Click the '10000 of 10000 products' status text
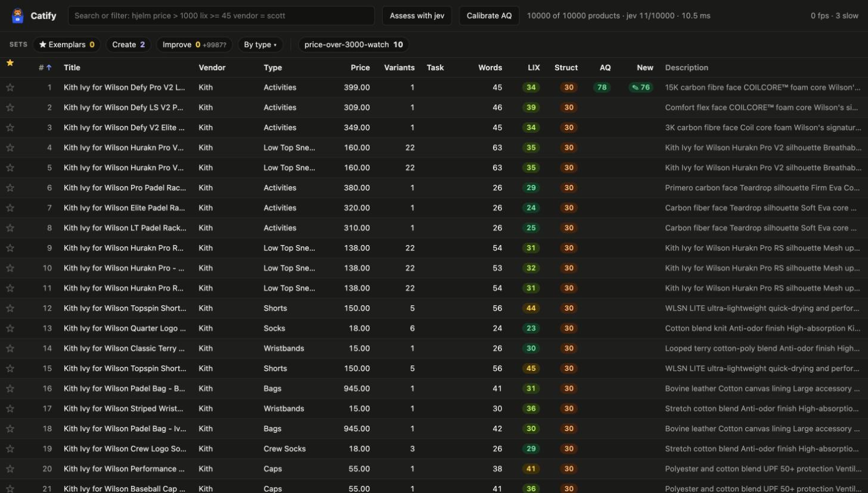 point(573,15)
